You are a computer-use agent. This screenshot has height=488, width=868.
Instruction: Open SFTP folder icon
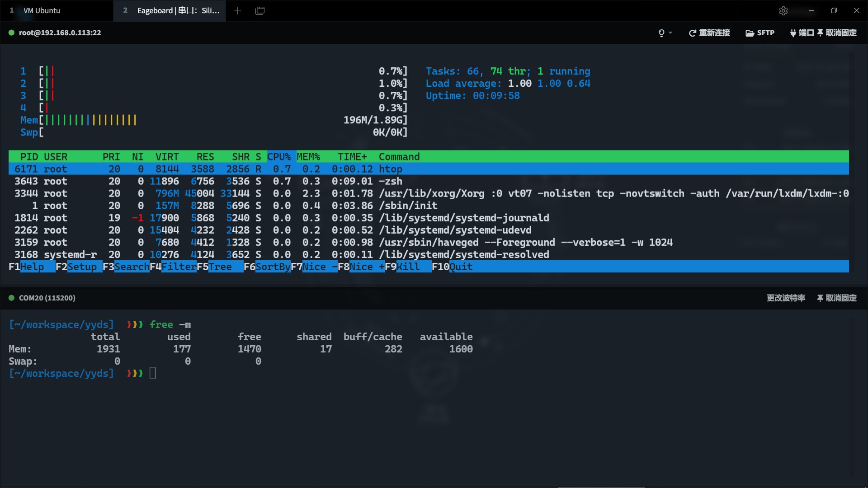pos(750,33)
